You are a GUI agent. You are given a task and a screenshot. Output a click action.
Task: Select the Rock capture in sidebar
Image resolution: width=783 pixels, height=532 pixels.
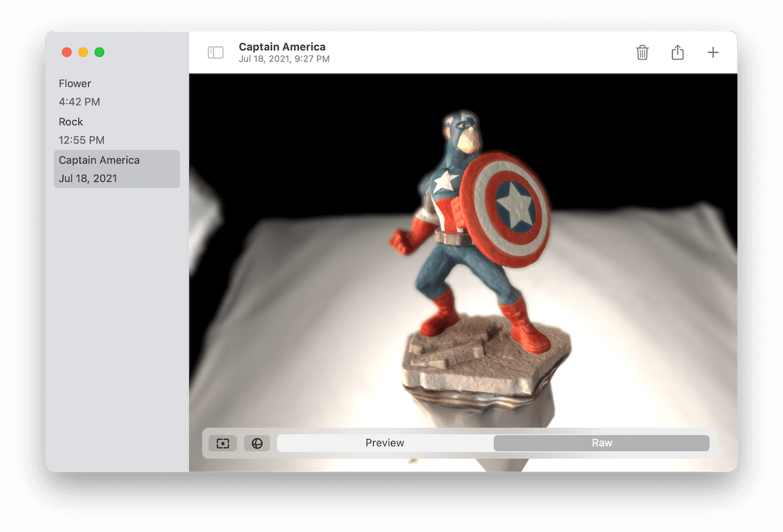[117, 131]
